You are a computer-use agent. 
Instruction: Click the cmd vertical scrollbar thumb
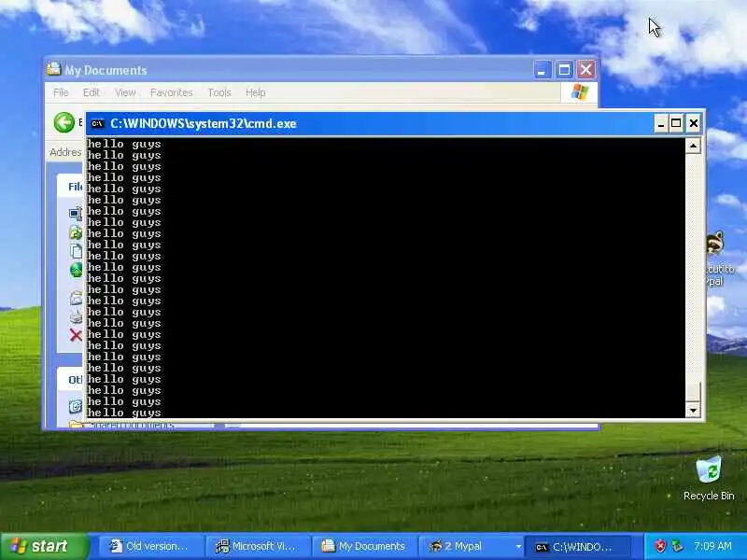[693, 391]
